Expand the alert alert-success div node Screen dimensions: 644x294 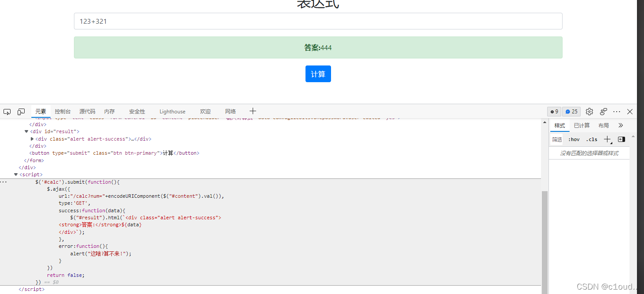pos(32,139)
